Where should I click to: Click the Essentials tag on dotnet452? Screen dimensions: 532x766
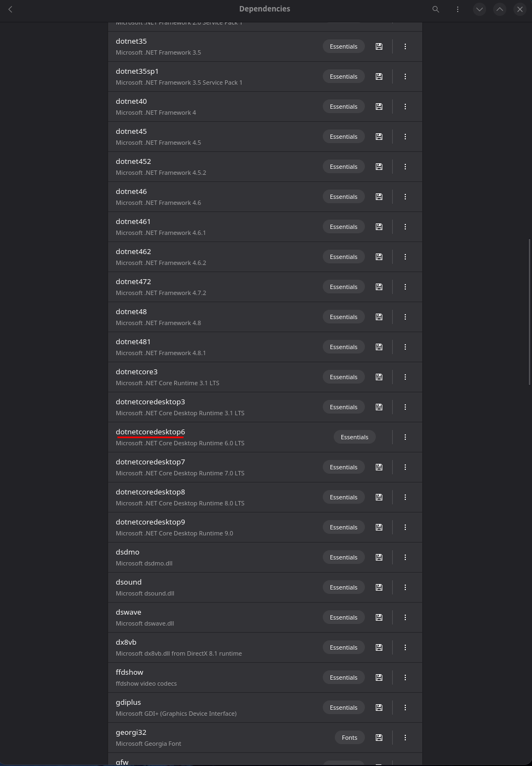(344, 167)
